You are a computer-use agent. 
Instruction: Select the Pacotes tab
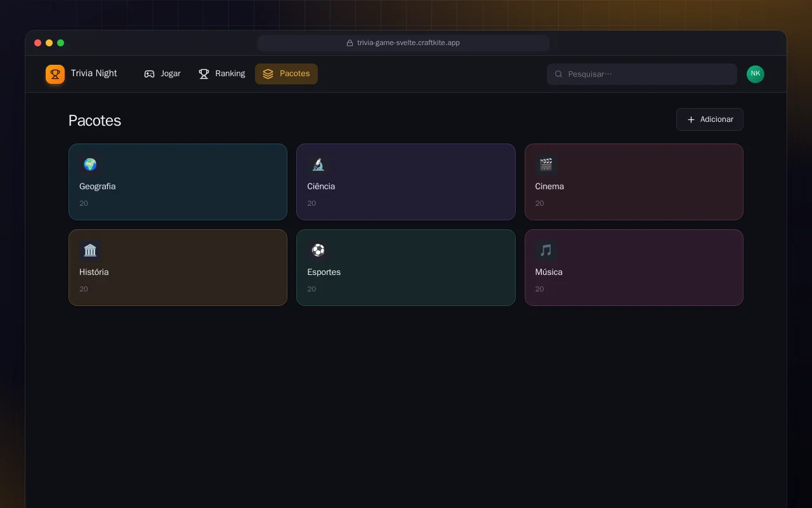pyautogui.click(x=286, y=74)
